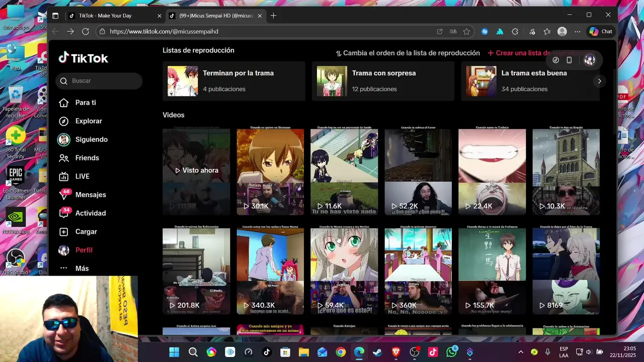
Task: Show hidden tray icons chevron
Action: click(x=521, y=352)
